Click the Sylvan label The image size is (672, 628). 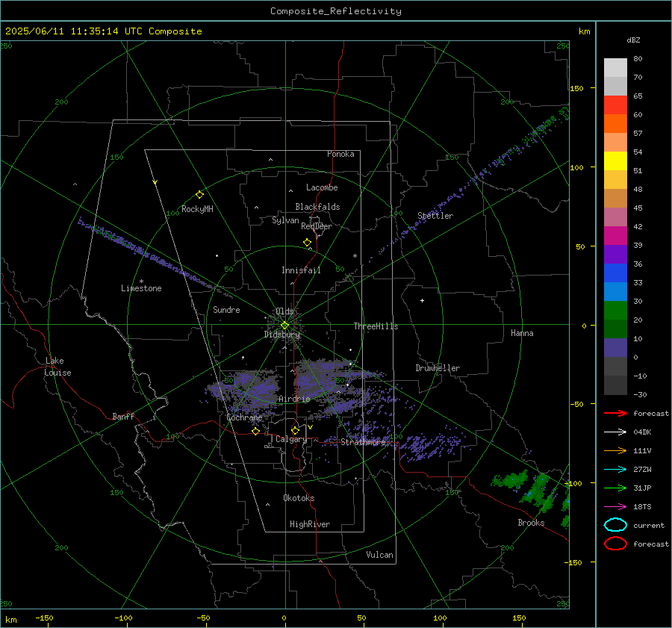[285, 220]
